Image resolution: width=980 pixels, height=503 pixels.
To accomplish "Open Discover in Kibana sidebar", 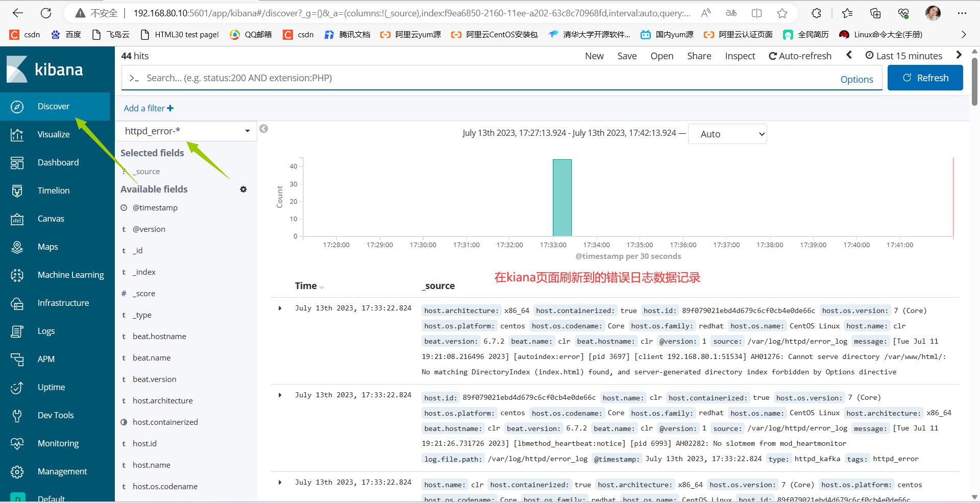I will click(55, 106).
